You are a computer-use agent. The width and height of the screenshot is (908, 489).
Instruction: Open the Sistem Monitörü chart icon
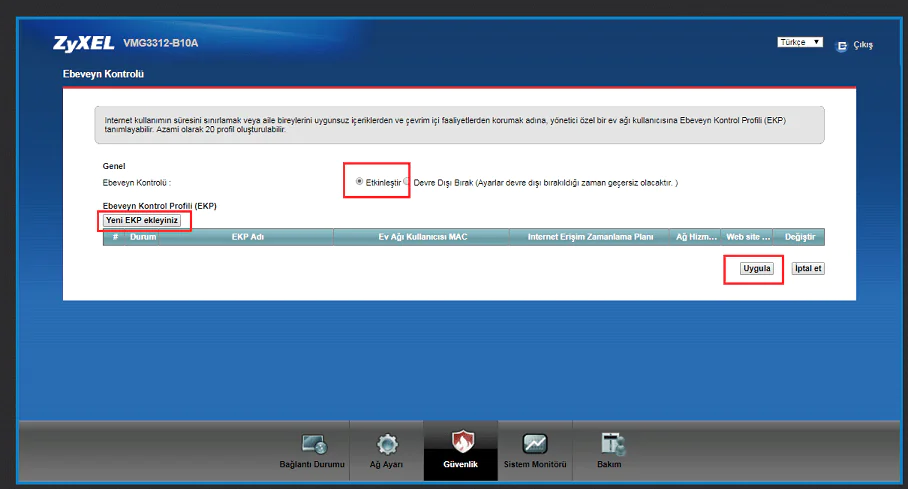535,444
